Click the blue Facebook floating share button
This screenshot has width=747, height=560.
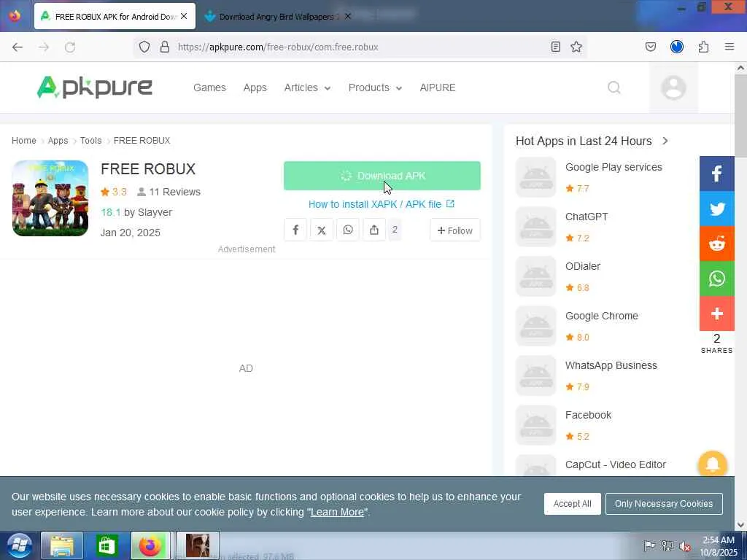[716, 174]
